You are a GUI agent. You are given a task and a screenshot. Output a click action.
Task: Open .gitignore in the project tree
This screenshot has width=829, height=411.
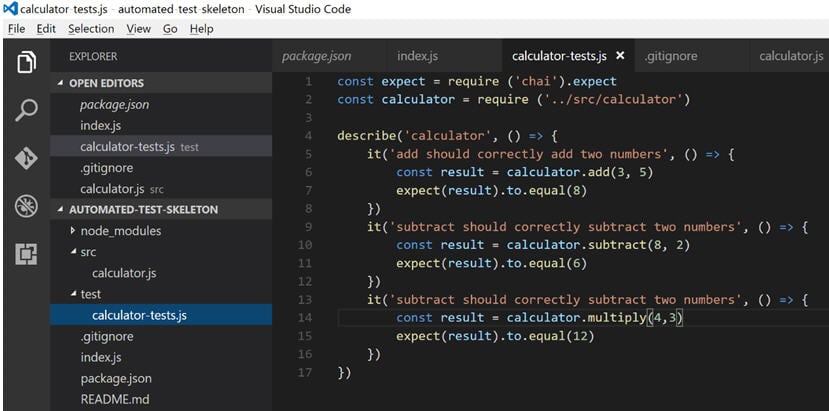(x=161, y=336)
